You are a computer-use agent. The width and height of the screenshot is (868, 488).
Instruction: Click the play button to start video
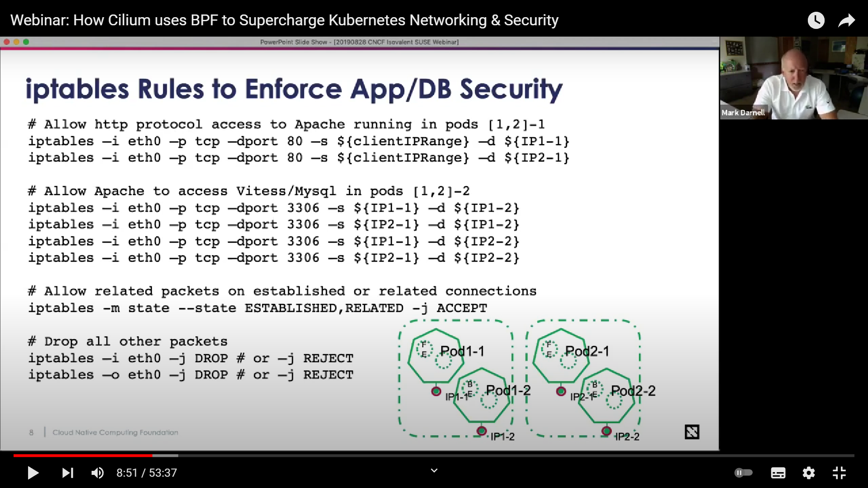click(x=32, y=473)
